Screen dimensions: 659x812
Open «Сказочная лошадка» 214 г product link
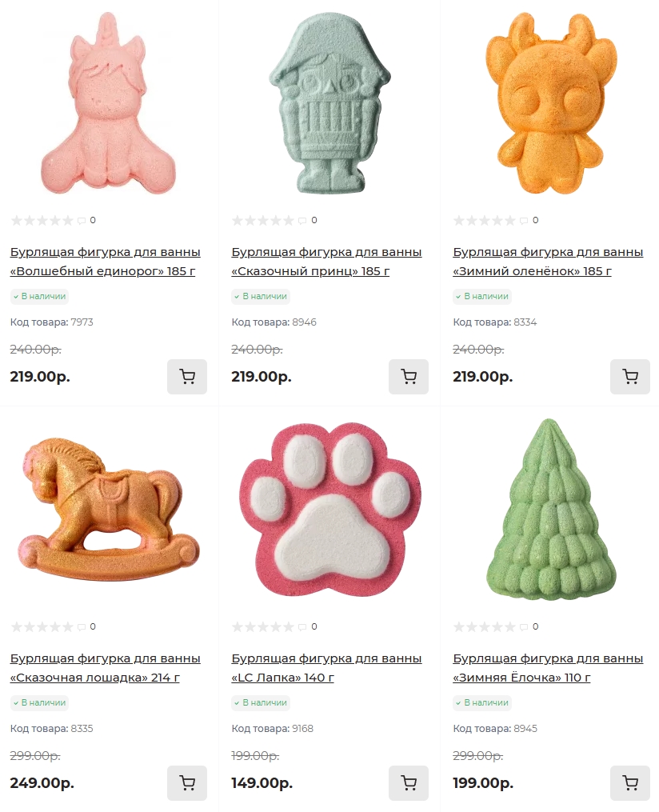[105, 668]
